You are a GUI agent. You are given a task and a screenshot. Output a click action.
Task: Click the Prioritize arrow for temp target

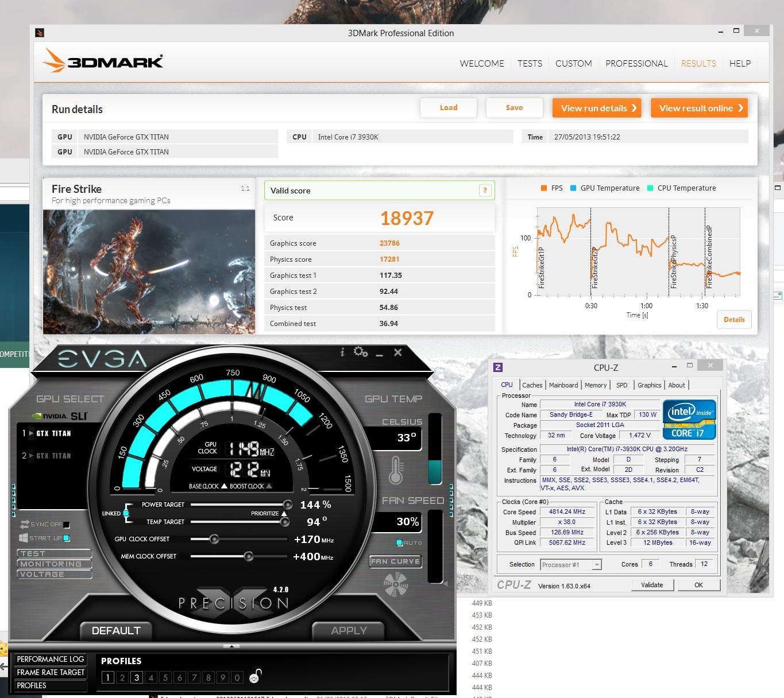(x=284, y=513)
